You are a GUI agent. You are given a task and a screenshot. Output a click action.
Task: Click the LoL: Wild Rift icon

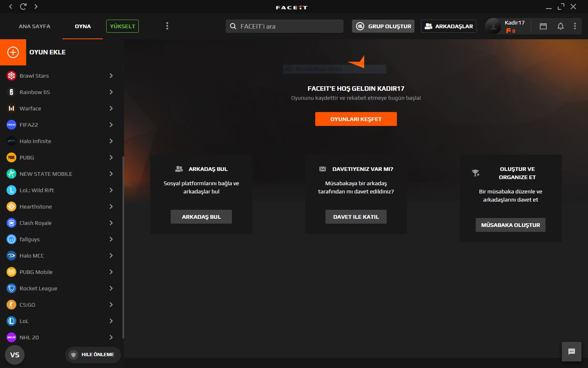click(11, 190)
